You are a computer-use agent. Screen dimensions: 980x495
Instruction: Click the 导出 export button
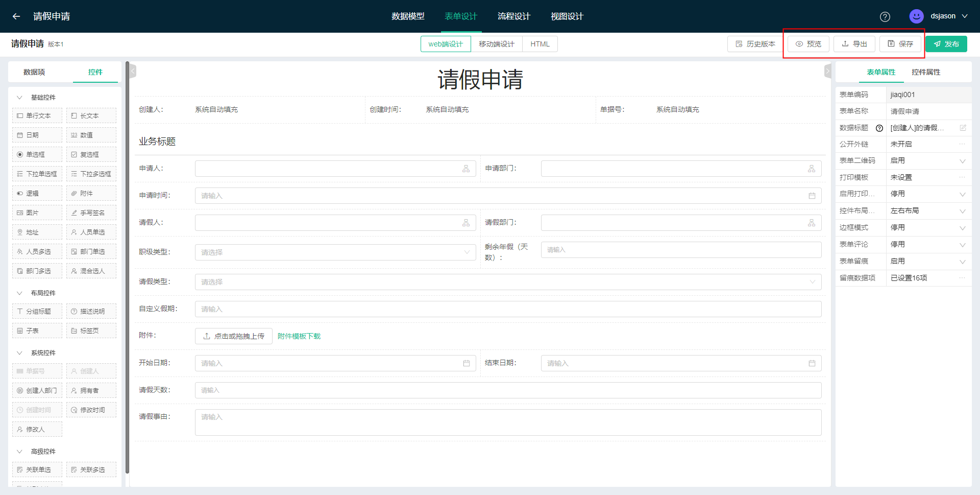(854, 44)
